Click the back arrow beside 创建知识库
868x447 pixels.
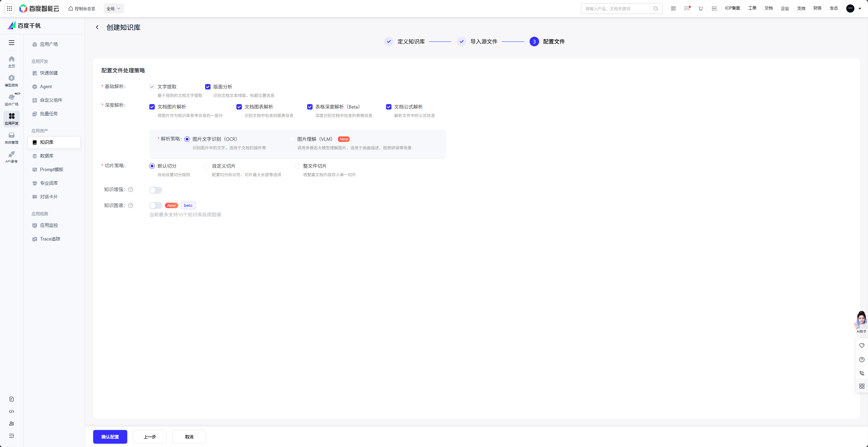tap(97, 27)
